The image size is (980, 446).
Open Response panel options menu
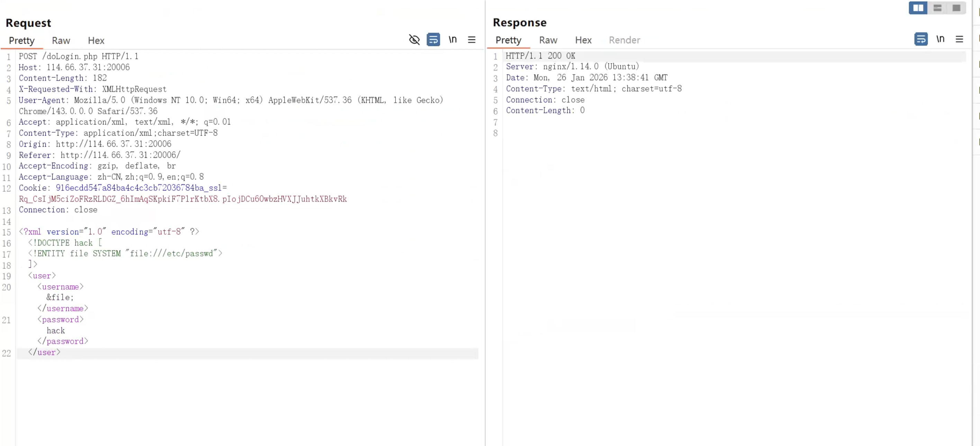pyautogui.click(x=959, y=39)
